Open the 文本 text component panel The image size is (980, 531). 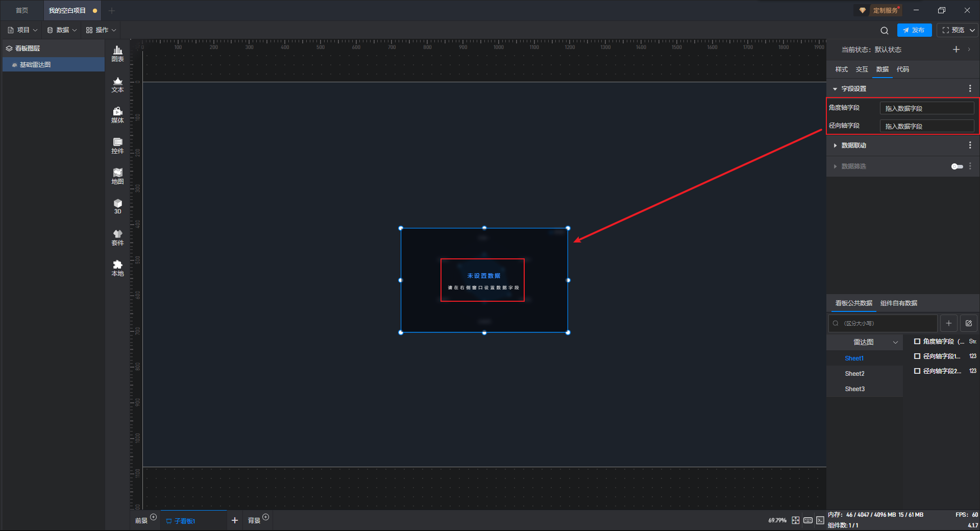coord(117,84)
